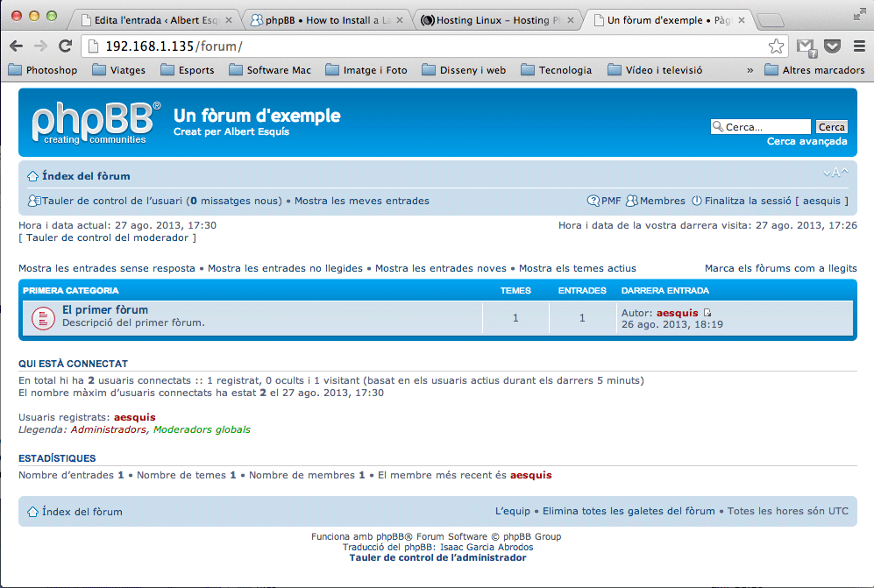Click Mostra els temes actius

tap(578, 268)
